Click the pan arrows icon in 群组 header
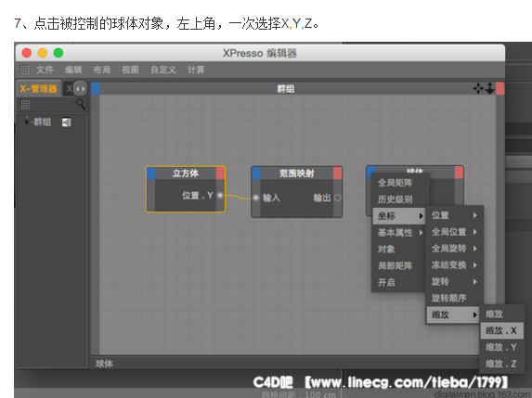The width and height of the screenshot is (532, 398). [478, 88]
